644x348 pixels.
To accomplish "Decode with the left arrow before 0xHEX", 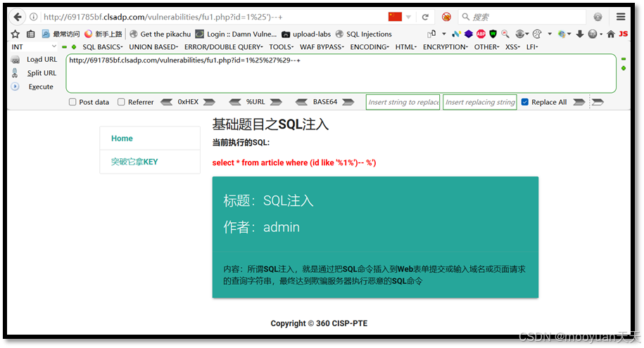I will tap(166, 102).
